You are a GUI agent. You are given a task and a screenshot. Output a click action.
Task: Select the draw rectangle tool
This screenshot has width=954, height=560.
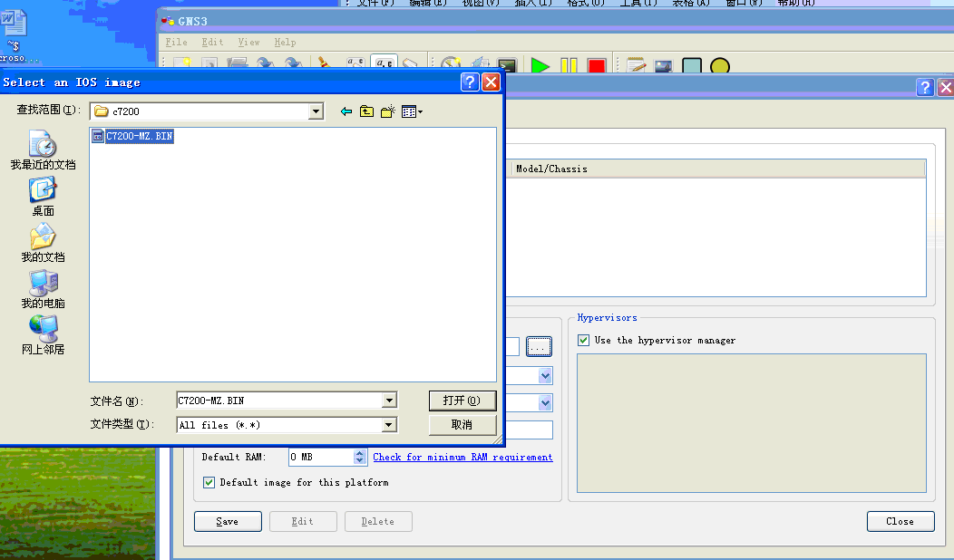click(x=692, y=64)
